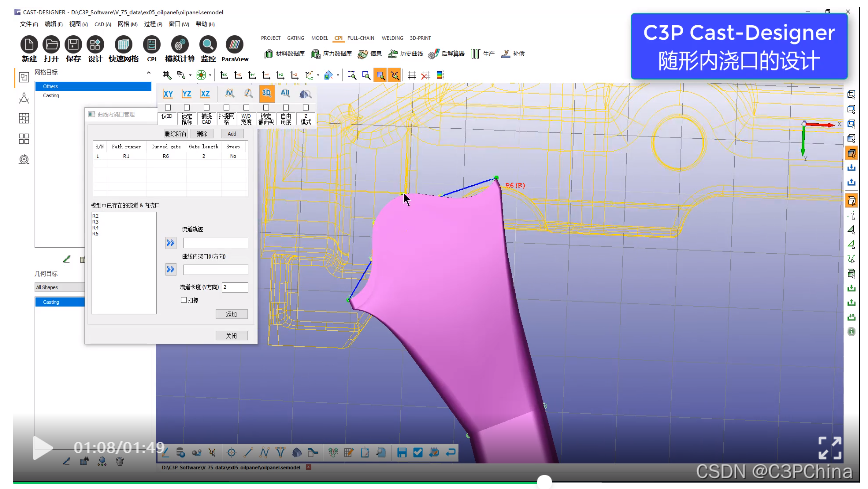This screenshot has height=489, width=868.
Task: Switch to the FULL-CHAIN tab
Action: (360, 38)
